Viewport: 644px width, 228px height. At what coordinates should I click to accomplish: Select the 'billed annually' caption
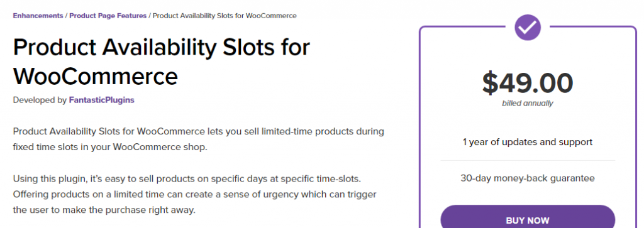(x=528, y=104)
